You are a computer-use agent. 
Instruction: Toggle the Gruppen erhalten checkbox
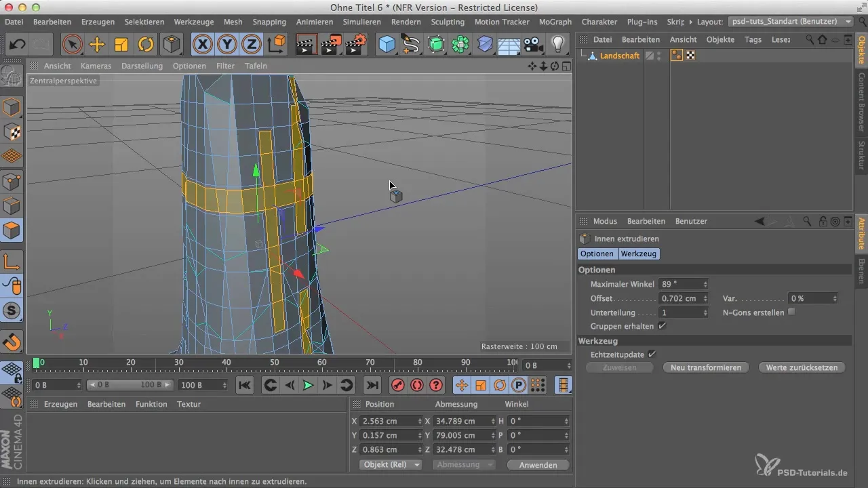[x=663, y=326]
